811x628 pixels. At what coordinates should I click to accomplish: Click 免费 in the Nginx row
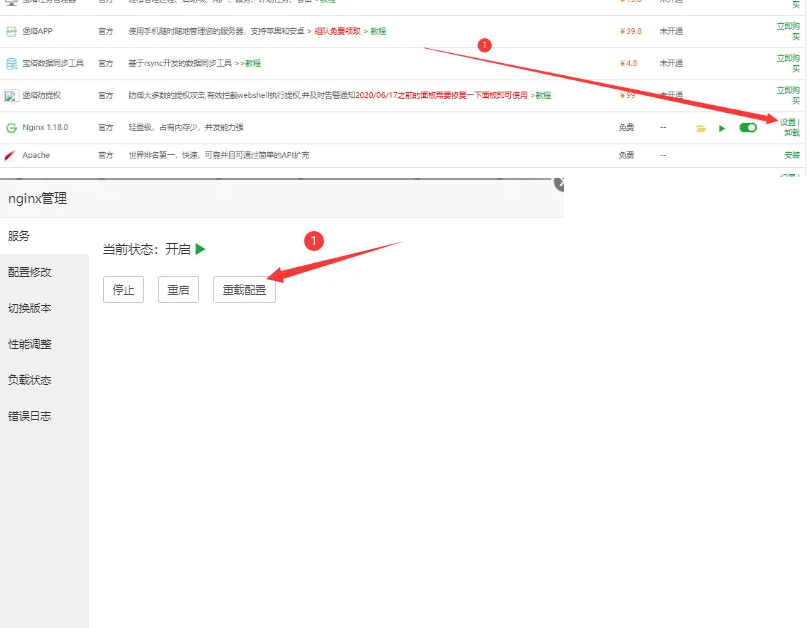[626, 128]
